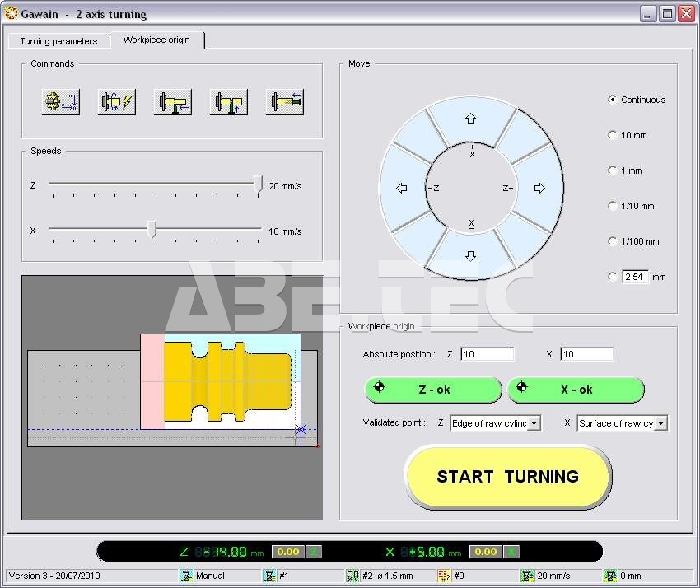Open the X validated point dropdown
The height and width of the screenshot is (588, 700).
(x=660, y=423)
